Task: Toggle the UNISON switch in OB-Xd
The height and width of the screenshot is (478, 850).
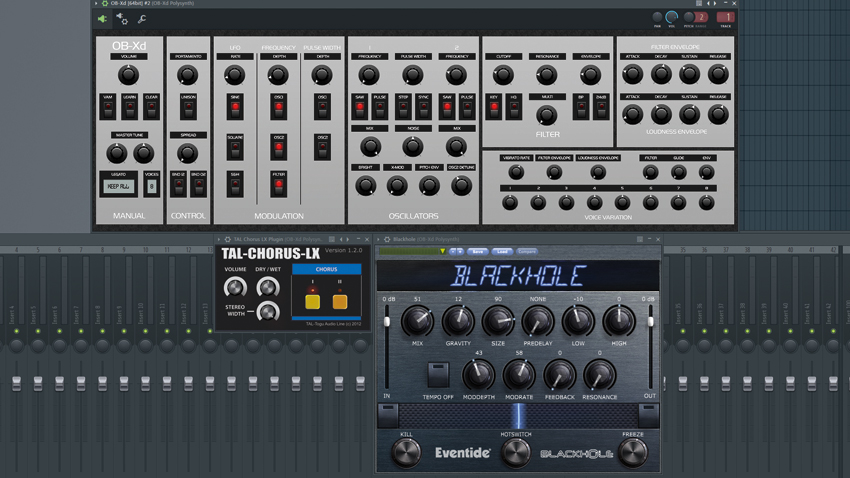Action: (188, 107)
